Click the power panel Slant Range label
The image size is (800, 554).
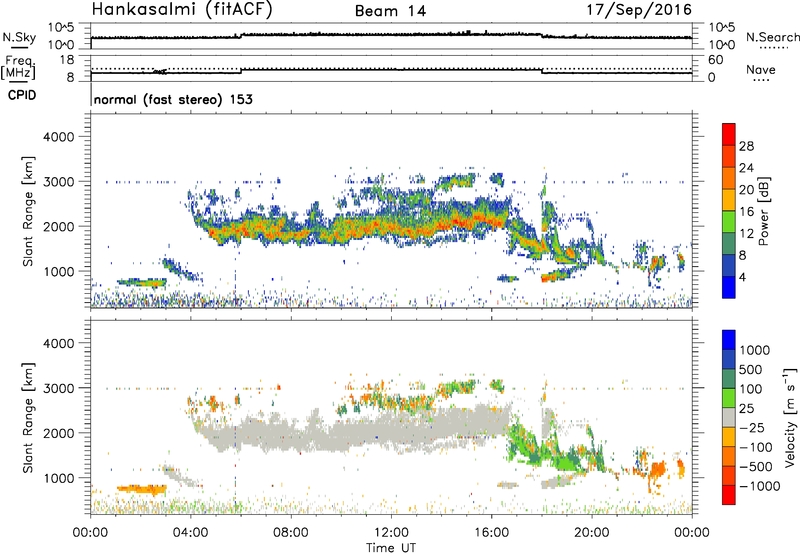coord(29,211)
